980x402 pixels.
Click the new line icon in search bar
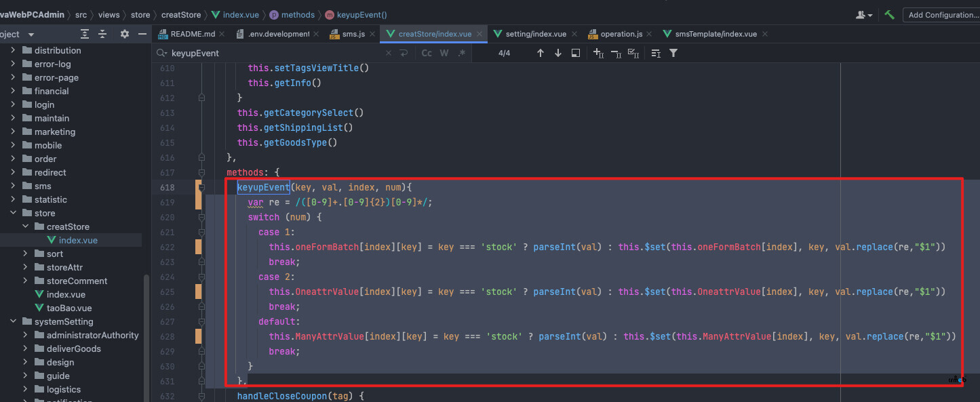(404, 53)
